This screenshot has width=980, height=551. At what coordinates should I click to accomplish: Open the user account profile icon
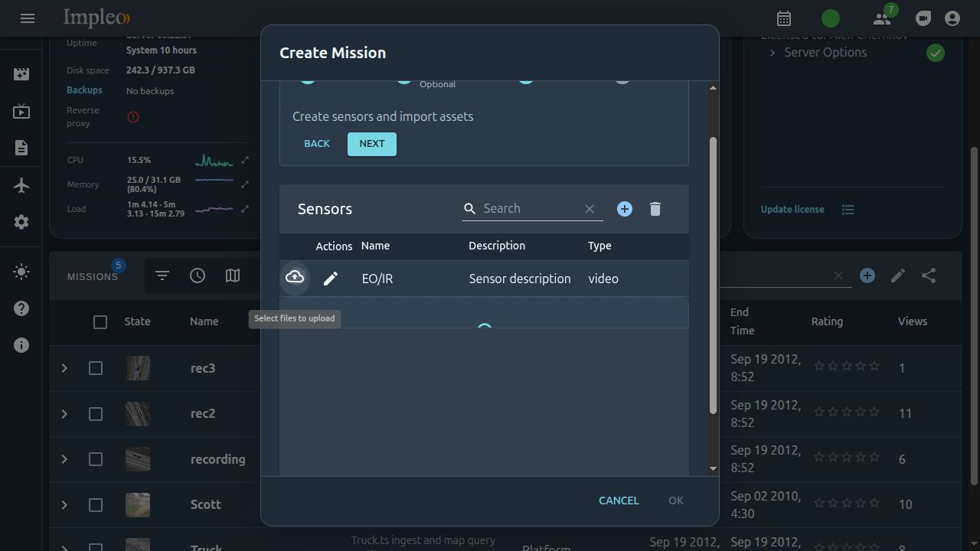[x=952, y=18]
